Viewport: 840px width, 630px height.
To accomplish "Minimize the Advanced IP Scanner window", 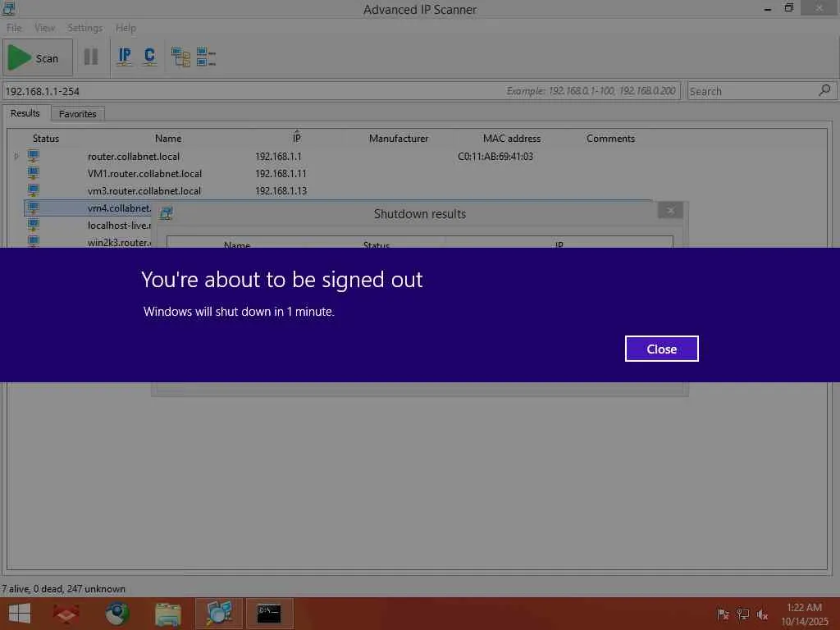I will 767,8.
